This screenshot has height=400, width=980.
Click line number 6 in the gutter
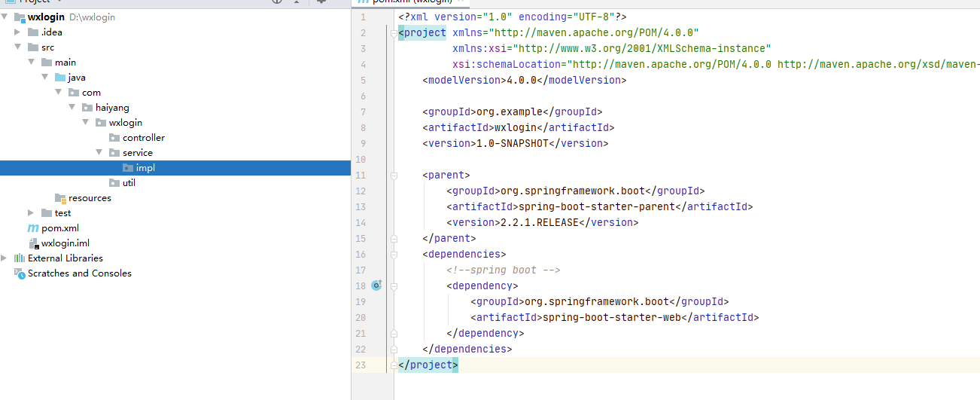[364, 96]
